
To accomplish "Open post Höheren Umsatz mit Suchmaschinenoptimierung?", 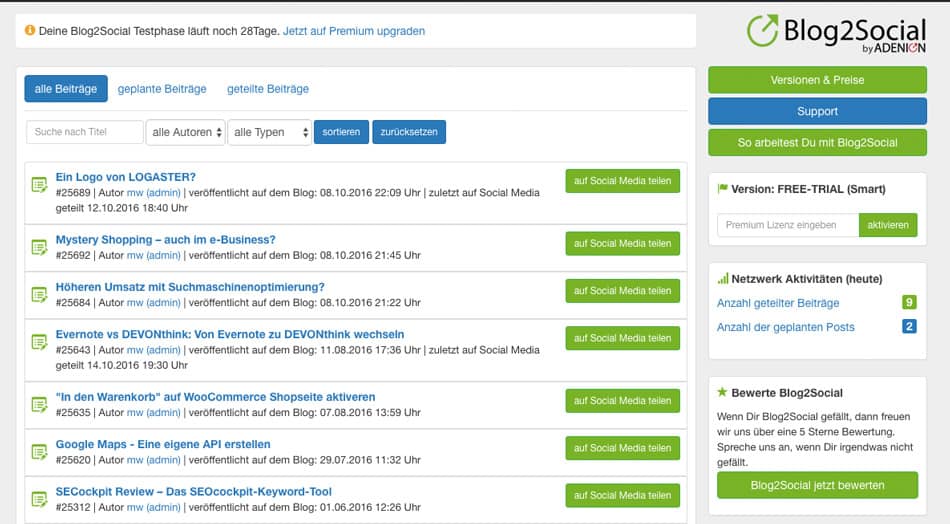I will [190, 287].
